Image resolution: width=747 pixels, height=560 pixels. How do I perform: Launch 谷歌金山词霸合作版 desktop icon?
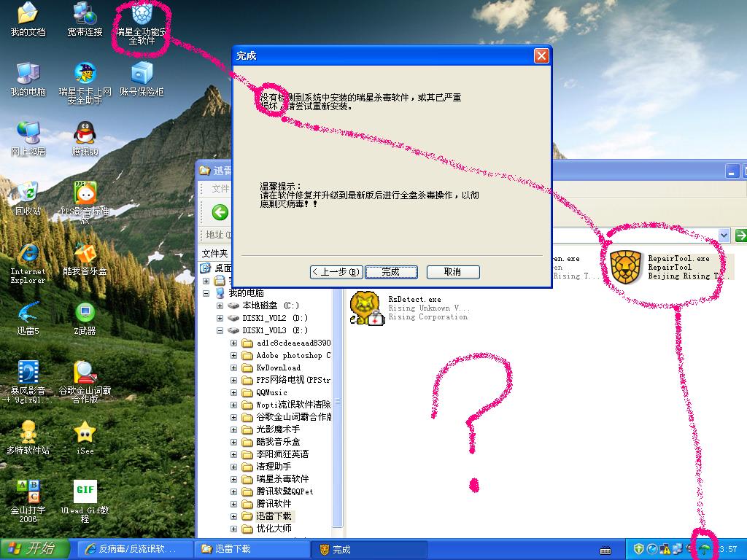[85, 382]
